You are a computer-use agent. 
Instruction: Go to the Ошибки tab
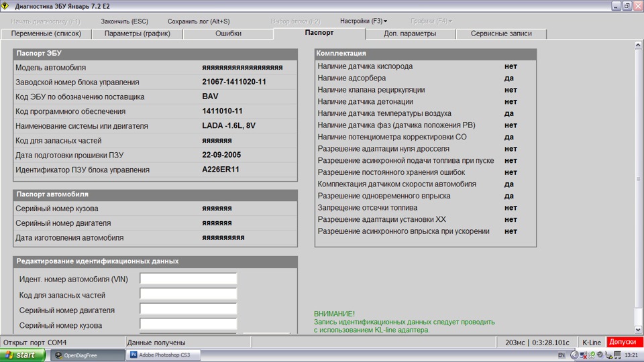click(x=228, y=34)
